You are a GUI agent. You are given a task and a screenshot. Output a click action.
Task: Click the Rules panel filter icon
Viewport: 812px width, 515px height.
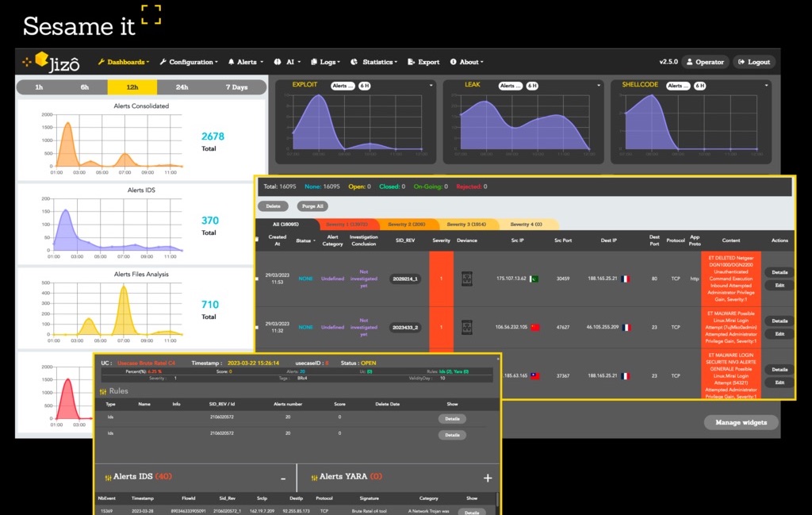pos(104,390)
